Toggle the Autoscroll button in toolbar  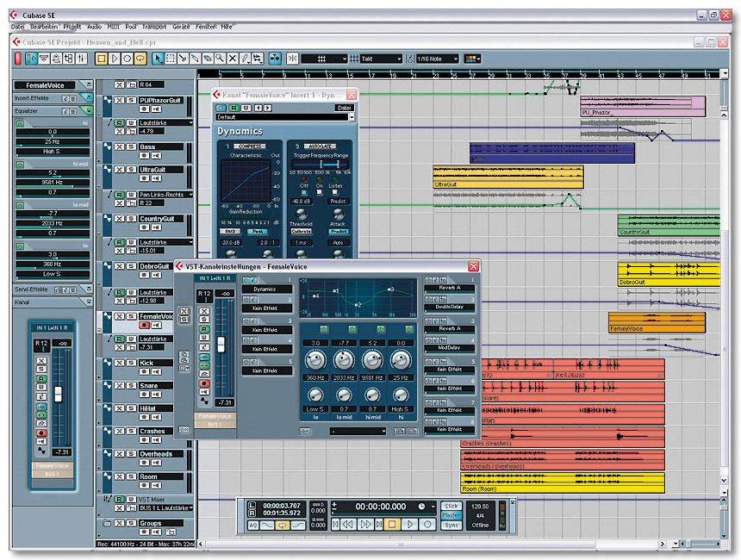point(275,59)
